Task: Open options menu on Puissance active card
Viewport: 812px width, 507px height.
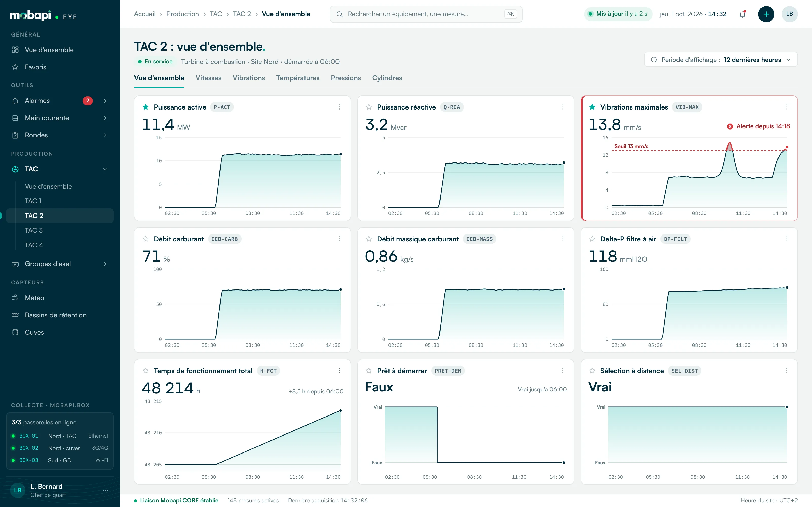Action: point(340,107)
